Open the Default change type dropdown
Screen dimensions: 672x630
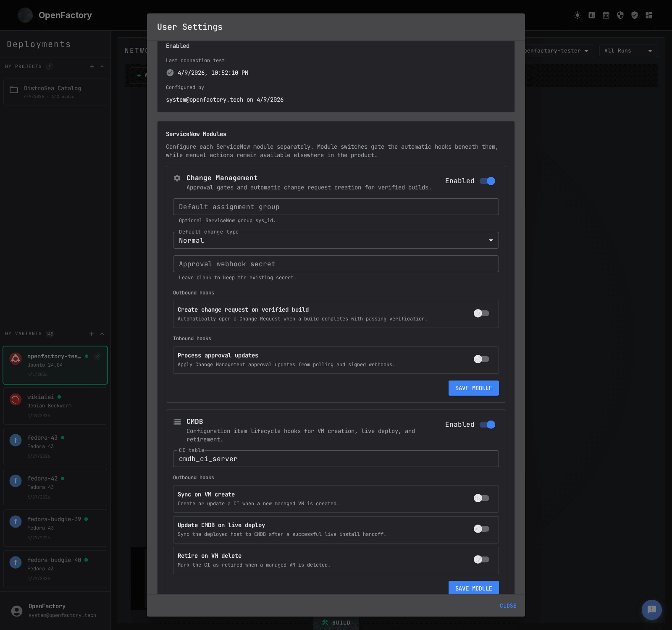click(x=336, y=240)
